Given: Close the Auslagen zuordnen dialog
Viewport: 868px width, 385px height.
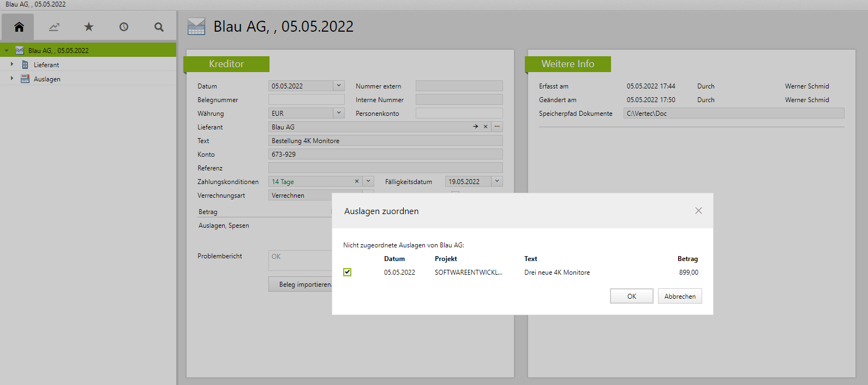Looking at the screenshot, I should pos(698,211).
